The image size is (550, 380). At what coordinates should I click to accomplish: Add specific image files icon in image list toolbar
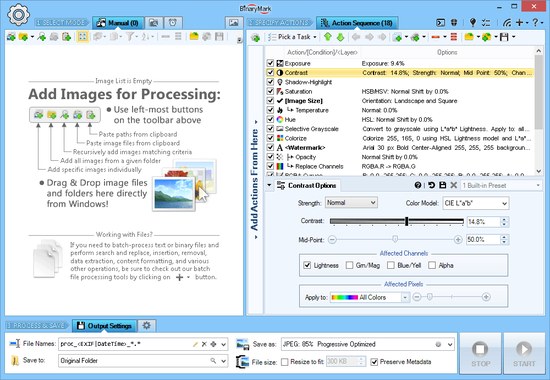point(11,36)
